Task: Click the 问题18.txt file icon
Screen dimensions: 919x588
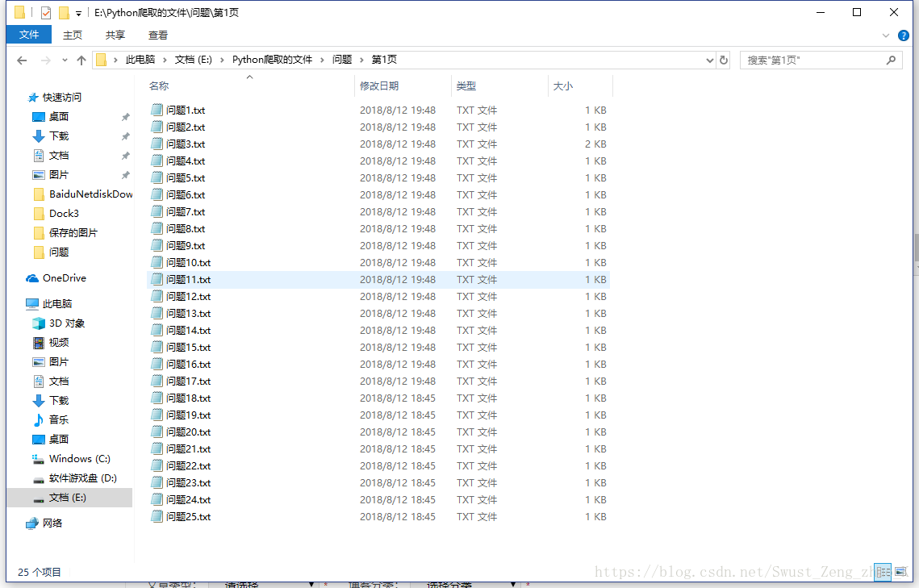Action: [157, 398]
